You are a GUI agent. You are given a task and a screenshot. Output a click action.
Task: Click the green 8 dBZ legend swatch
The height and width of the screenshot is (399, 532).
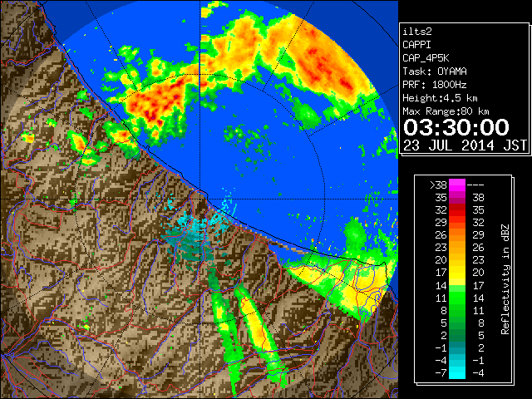coord(457,310)
